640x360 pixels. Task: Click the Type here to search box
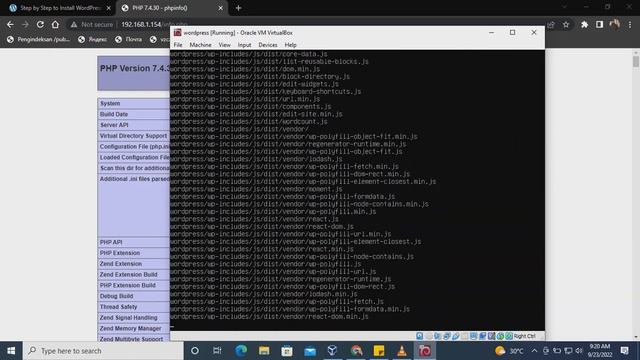click(103, 351)
